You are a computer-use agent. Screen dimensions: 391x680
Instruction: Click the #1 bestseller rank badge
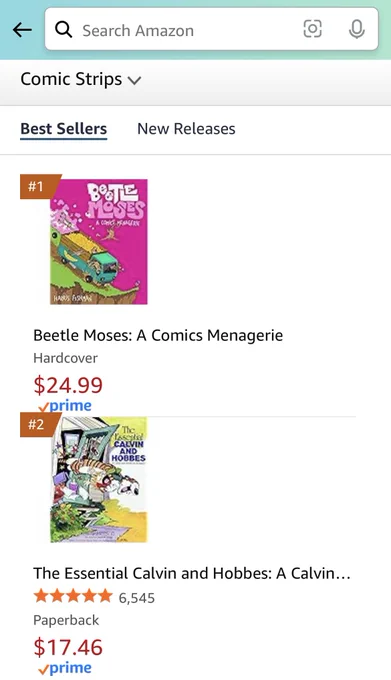tap(39, 186)
